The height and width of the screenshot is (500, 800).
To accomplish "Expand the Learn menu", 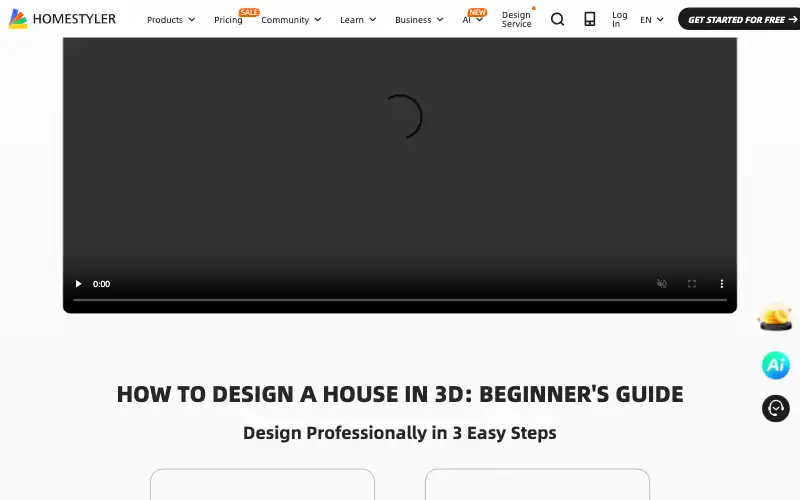I will [x=358, y=20].
